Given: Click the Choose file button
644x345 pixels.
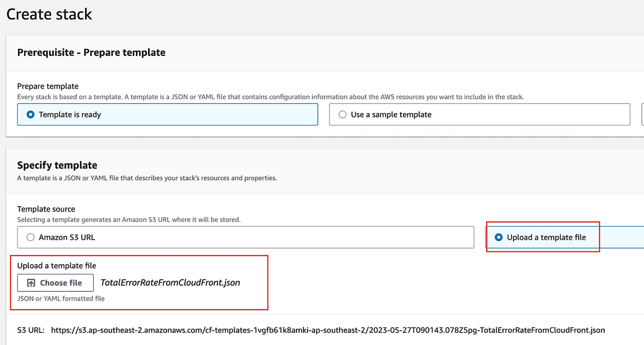Looking at the screenshot, I should 55,283.
